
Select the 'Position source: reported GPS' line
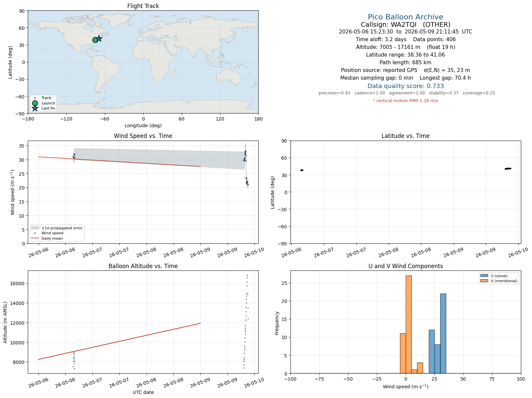point(405,70)
